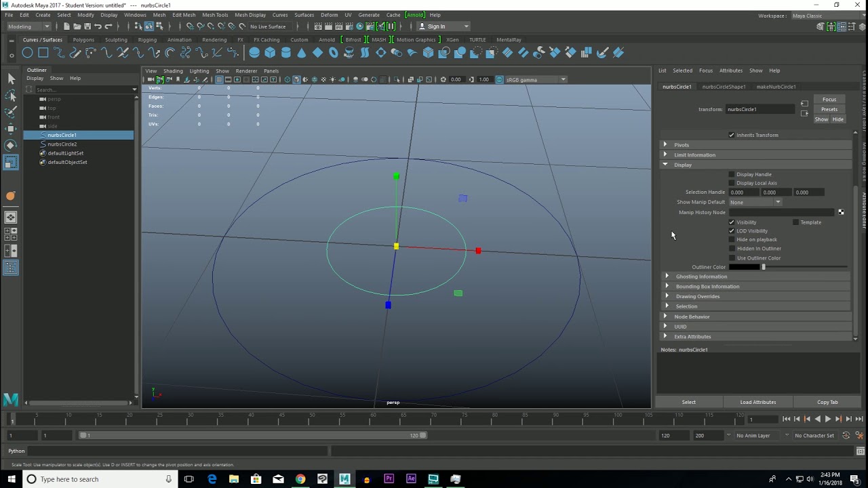Select nurbsCircle2 in the Outliner
Image resolution: width=868 pixels, height=488 pixels.
point(62,144)
